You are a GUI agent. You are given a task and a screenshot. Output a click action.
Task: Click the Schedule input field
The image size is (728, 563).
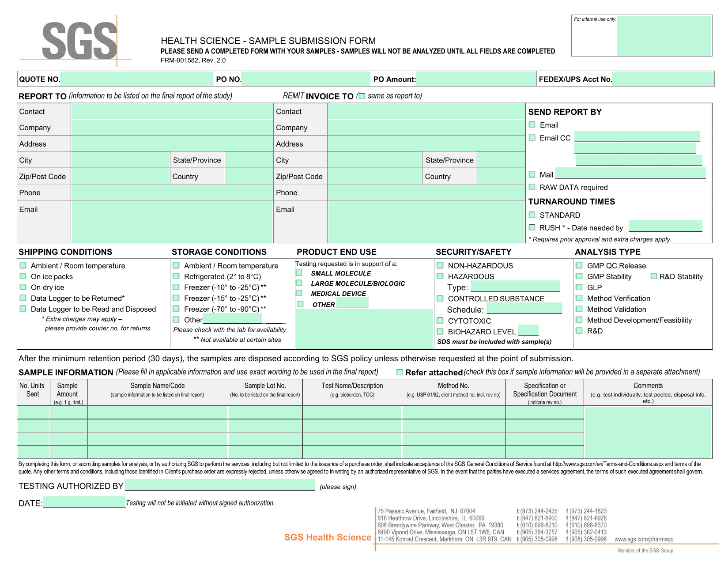524,308
